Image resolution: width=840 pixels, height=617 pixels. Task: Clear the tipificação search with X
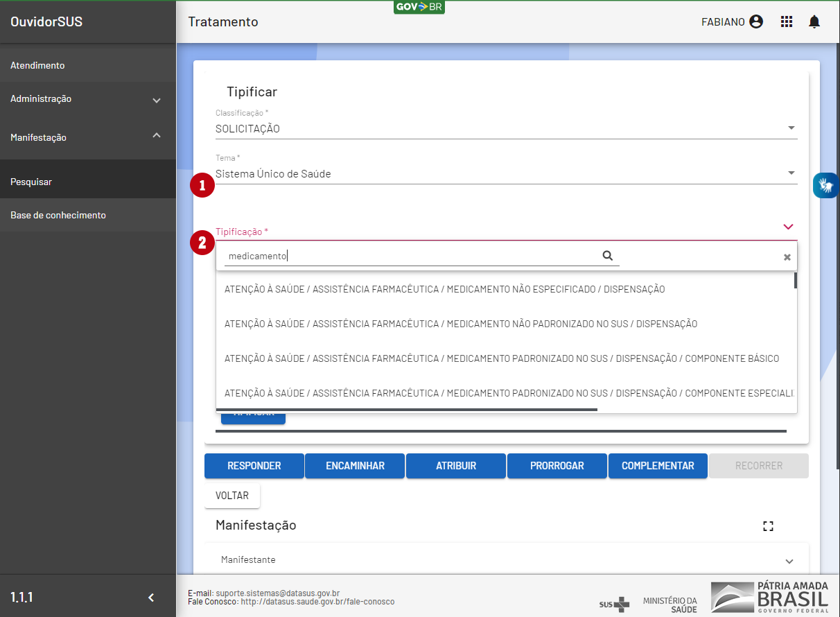(x=787, y=257)
